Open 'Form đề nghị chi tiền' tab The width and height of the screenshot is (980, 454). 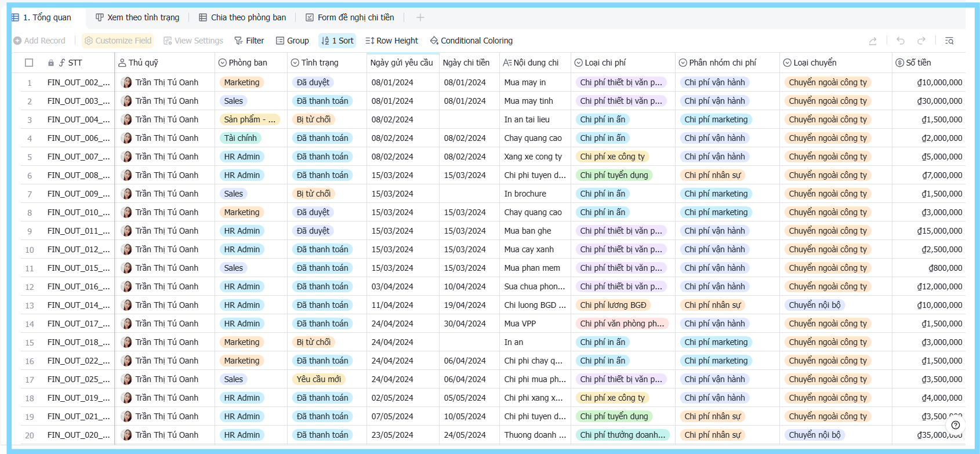point(350,17)
